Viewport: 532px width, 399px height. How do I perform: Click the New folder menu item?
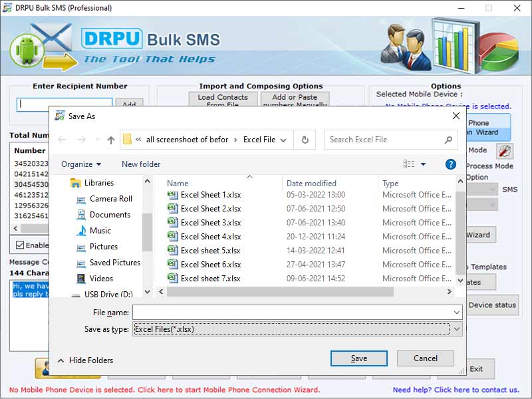140,164
